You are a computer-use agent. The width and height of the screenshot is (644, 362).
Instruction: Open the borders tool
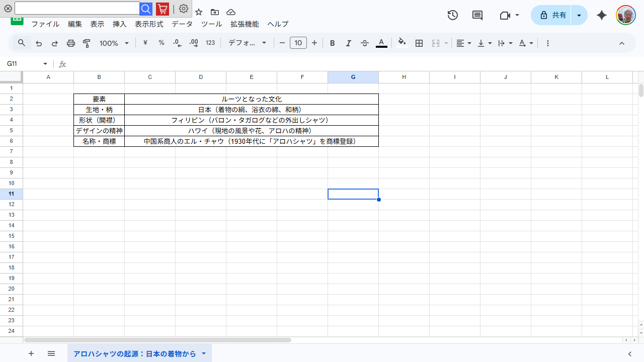click(419, 43)
